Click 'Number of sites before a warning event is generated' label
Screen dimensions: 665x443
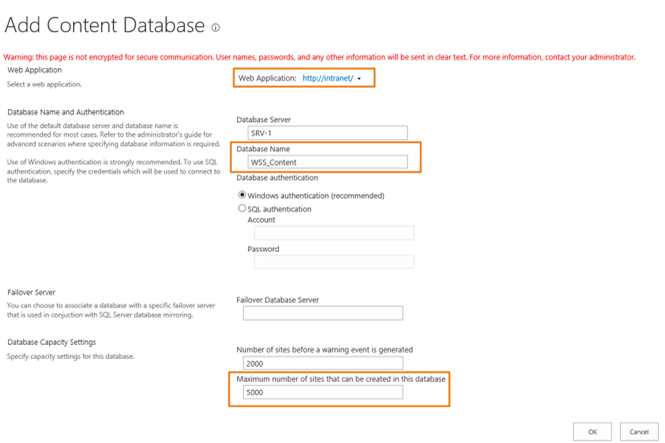coord(324,350)
